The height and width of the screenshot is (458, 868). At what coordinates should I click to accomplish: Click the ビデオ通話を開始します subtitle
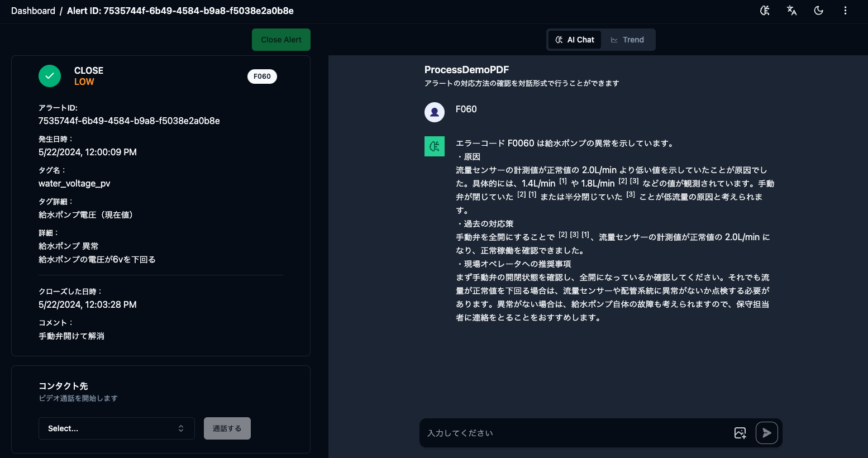click(x=78, y=398)
